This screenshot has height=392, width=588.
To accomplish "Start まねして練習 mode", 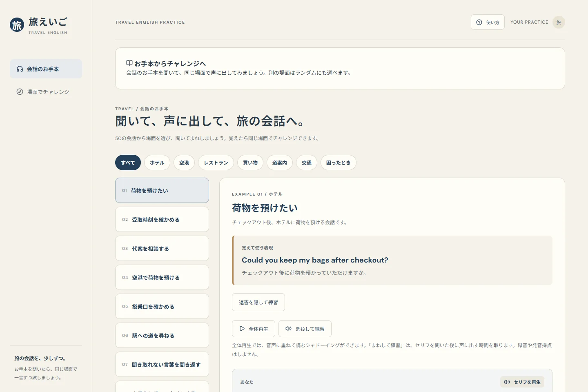I will pyautogui.click(x=305, y=329).
